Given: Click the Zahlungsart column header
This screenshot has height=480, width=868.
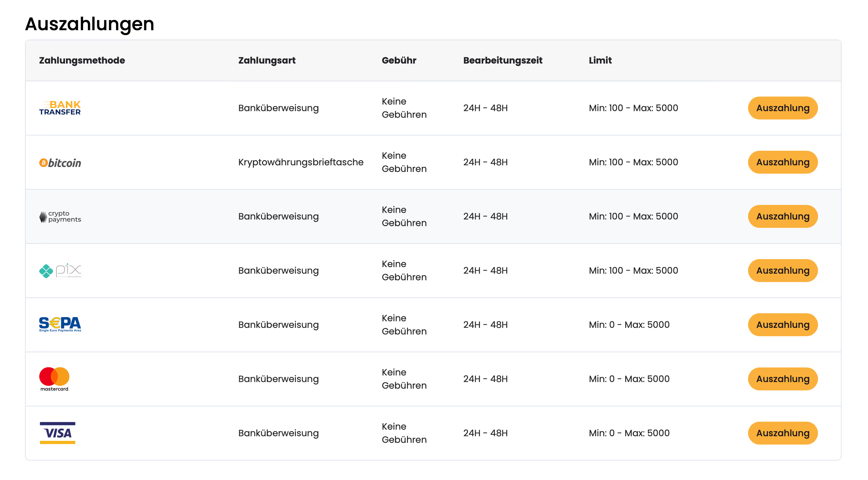Looking at the screenshot, I should point(267,60).
